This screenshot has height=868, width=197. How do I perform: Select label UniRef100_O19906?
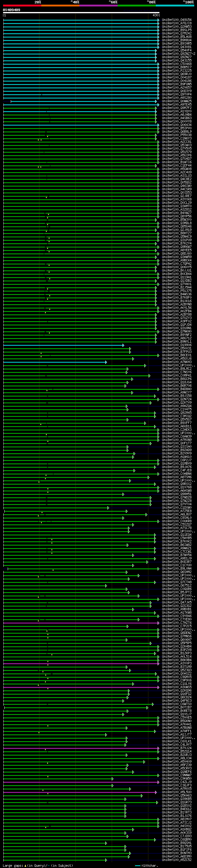pyautogui.click(x=176, y=345)
